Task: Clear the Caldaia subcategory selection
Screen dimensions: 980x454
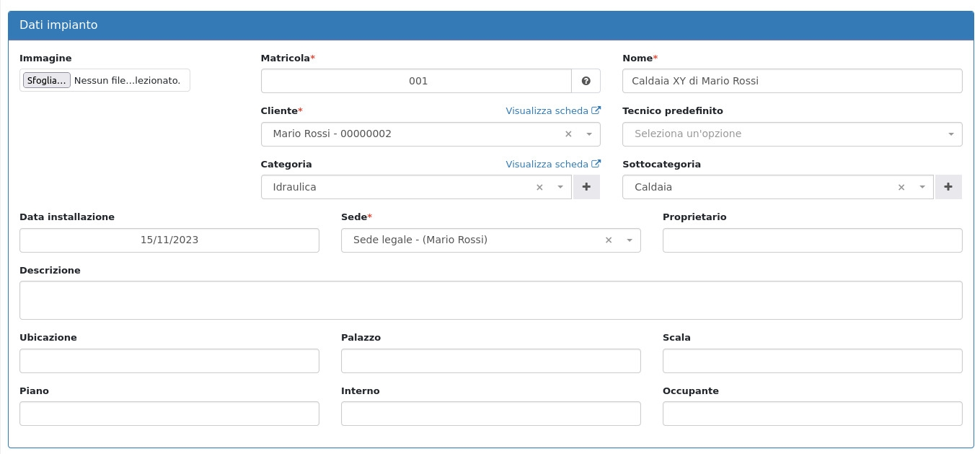Action: (901, 188)
